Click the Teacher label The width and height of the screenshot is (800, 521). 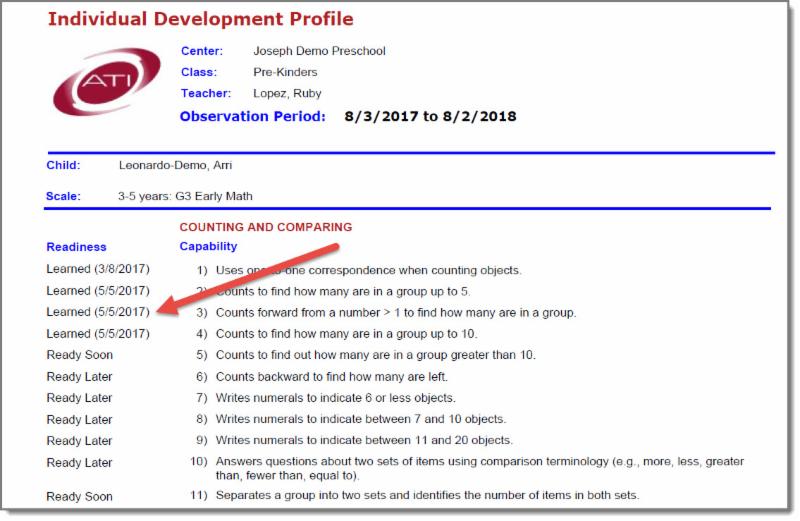(206, 93)
